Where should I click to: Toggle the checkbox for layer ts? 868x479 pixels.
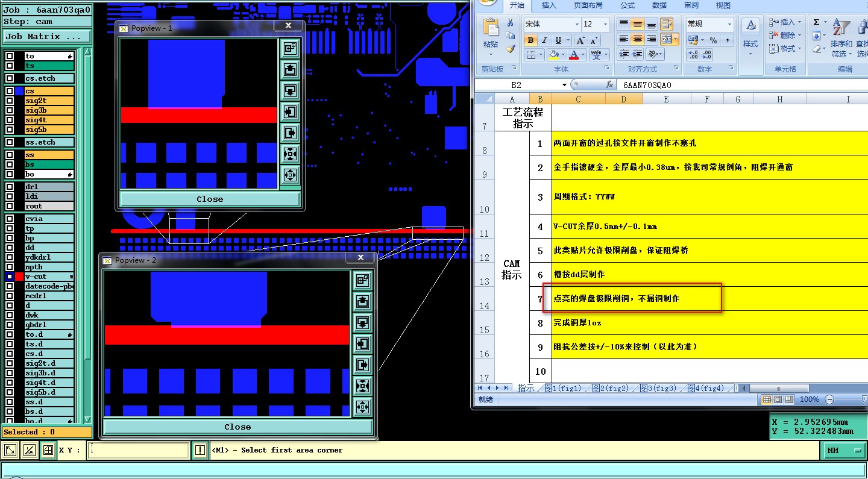coord(10,66)
